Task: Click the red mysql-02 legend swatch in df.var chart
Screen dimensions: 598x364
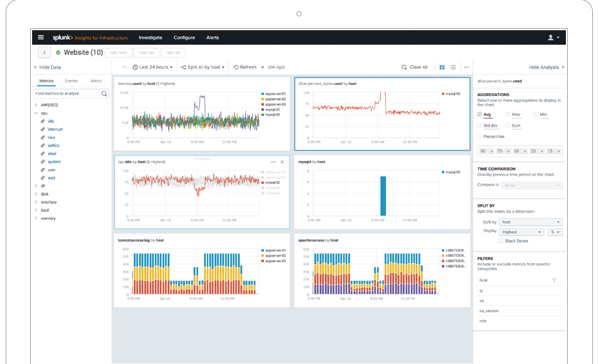Action: (x=443, y=94)
